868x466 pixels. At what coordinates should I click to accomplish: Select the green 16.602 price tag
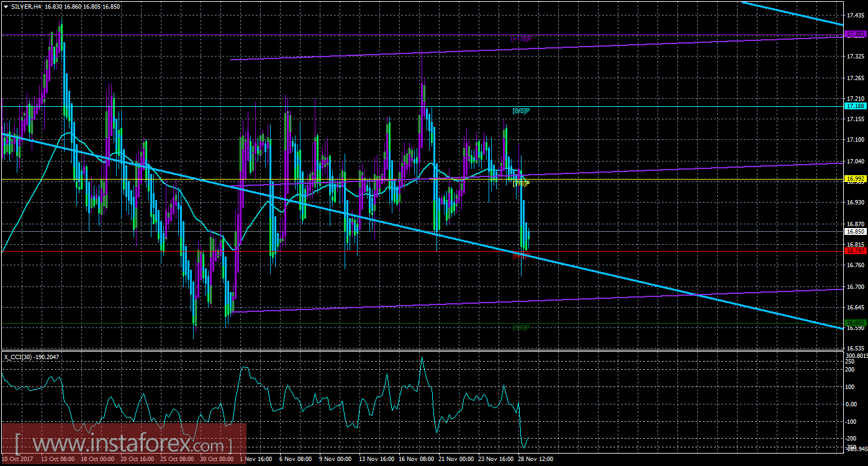(x=856, y=322)
